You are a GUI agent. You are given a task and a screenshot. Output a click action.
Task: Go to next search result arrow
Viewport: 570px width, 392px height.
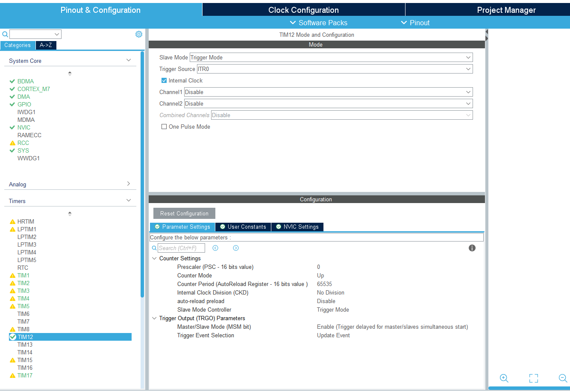pyautogui.click(x=236, y=248)
